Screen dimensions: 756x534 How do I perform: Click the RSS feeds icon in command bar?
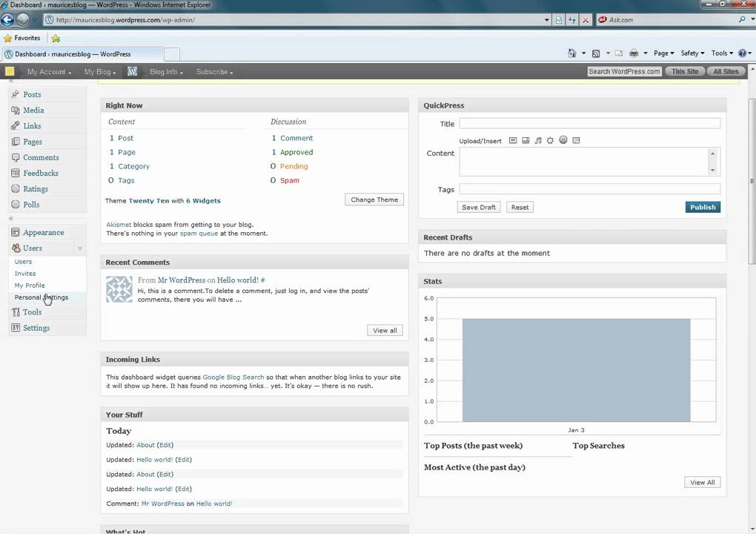coord(596,53)
